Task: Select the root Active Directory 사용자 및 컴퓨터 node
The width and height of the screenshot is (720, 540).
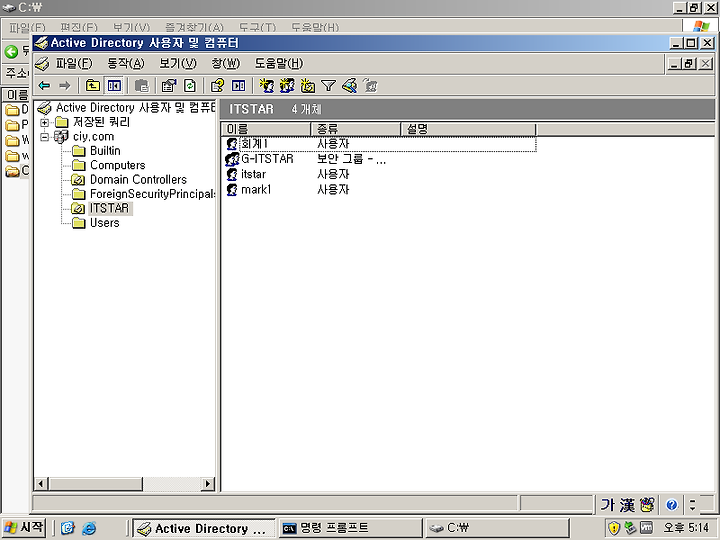Action: (135, 108)
